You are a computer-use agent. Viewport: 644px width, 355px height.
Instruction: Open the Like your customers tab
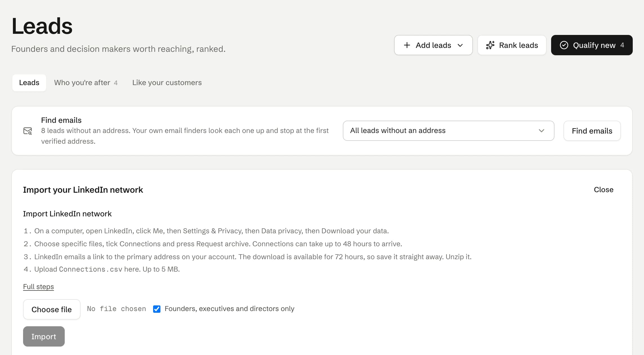167,83
